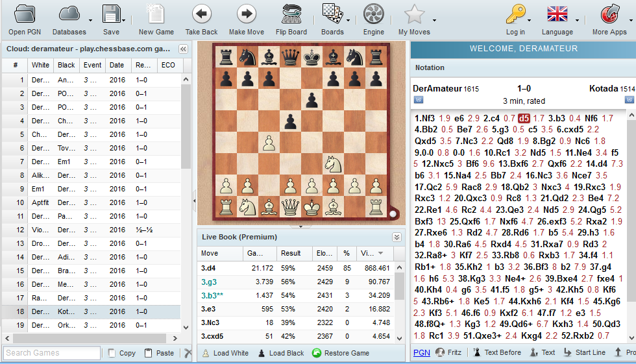This screenshot has width=636, height=364.
Task: Click white pawn on c4
Action: pos(269,142)
